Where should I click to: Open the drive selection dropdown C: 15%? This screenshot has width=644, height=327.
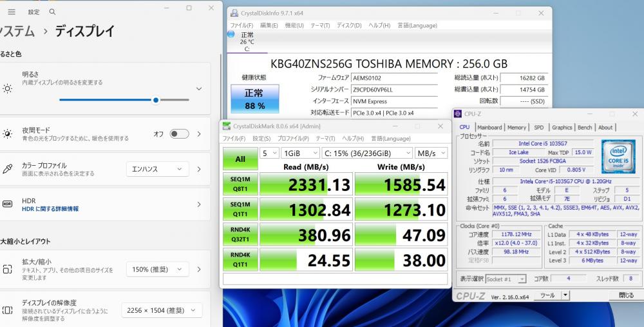point(367,153)
